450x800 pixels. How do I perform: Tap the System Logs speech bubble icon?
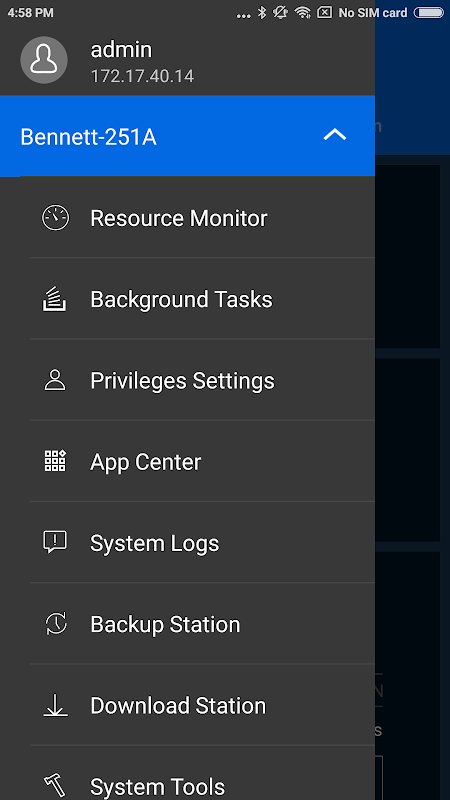(55, 542)
